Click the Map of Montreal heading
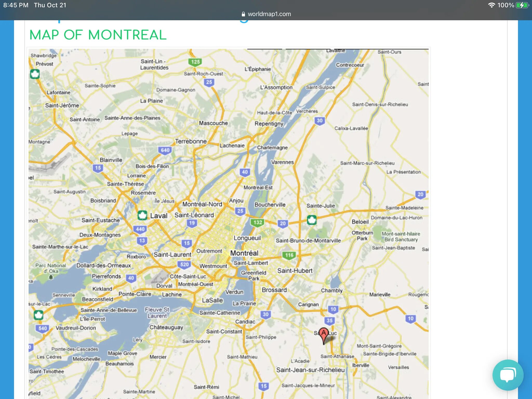The width and height of the screenshot is (532, 399). click(98, 35)
